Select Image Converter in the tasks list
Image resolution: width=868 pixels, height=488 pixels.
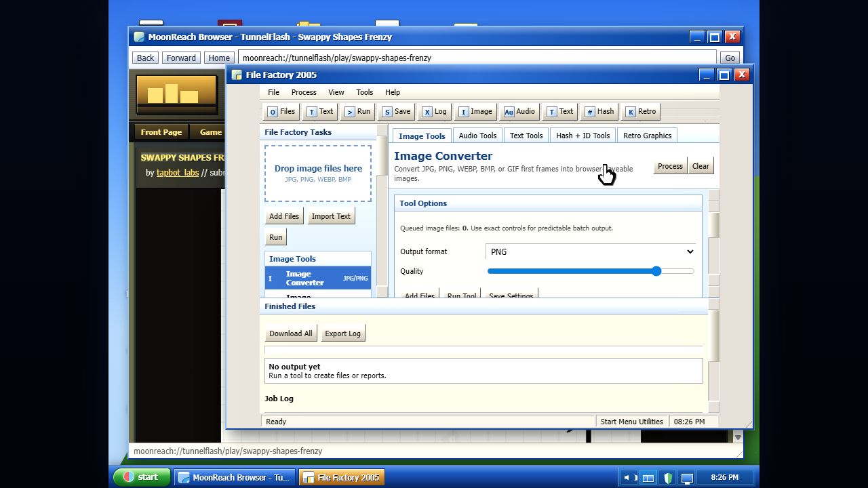(318, 278)
